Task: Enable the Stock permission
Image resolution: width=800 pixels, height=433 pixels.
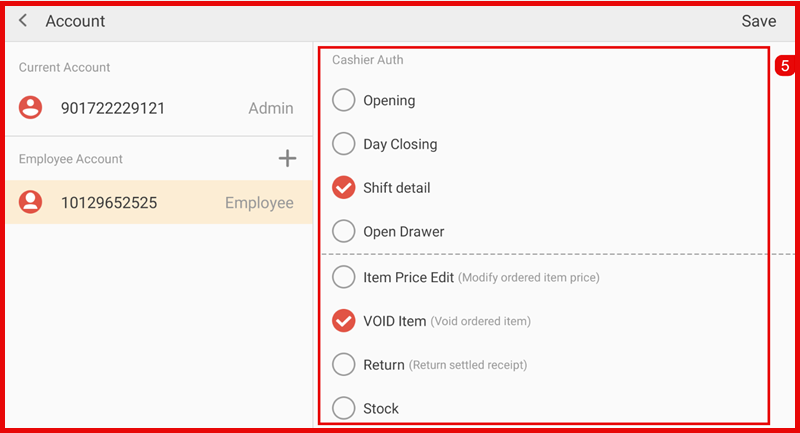Action: pos(344,408)
